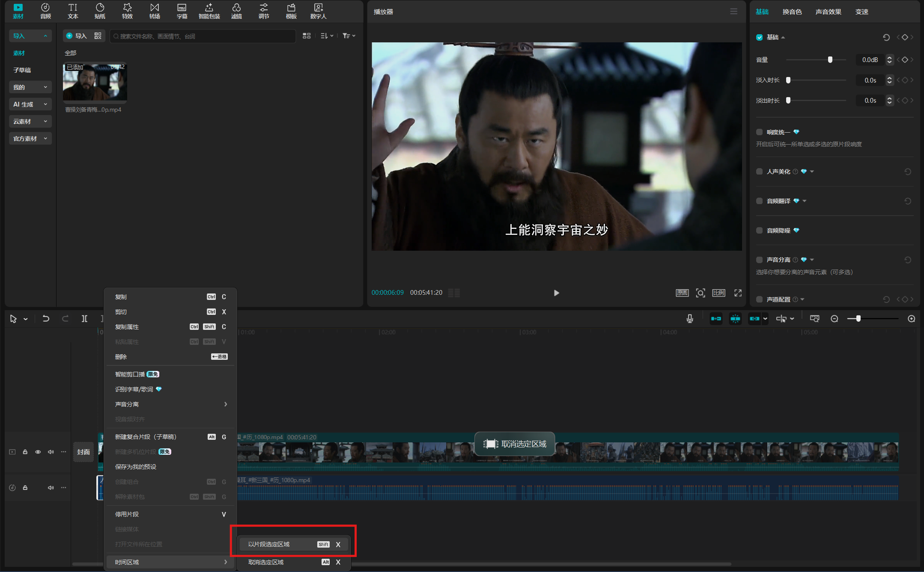Screen dimensions: 924x572
Task: Open the 音频 audio panel icon
Action: coord(45,11)
